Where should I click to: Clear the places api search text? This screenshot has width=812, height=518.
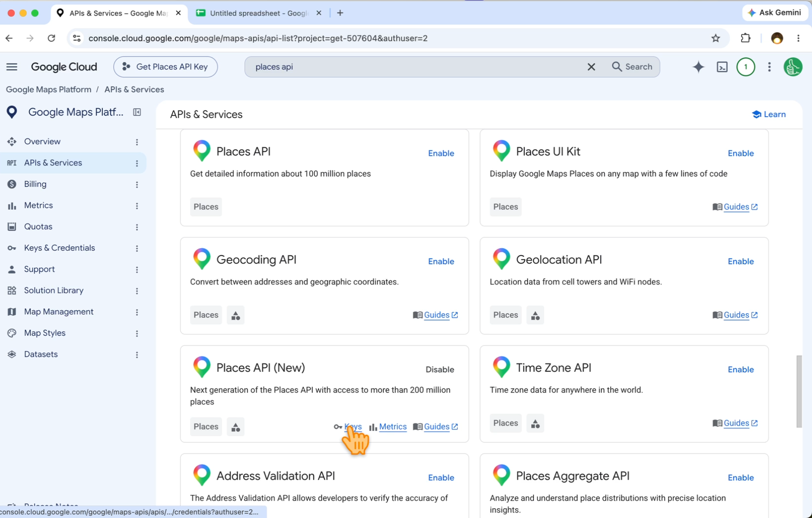tap(591, 66)
